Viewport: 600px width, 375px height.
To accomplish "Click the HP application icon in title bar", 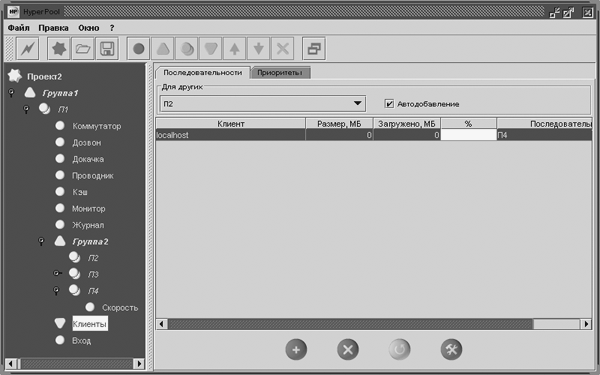I will 13,12.
